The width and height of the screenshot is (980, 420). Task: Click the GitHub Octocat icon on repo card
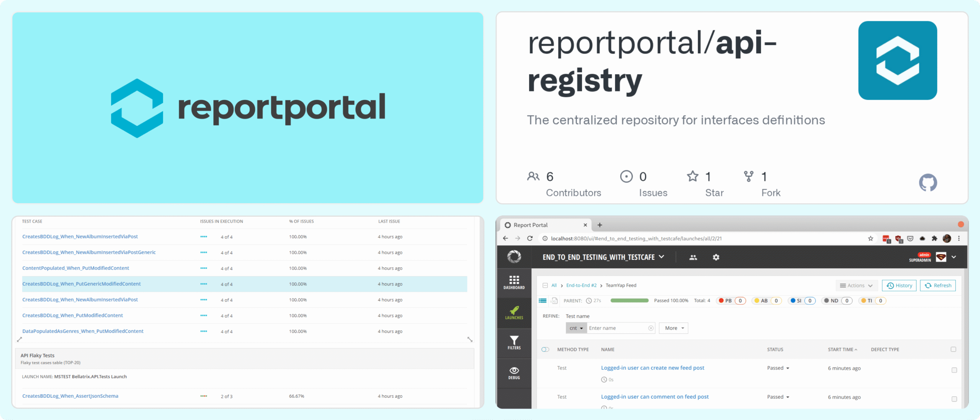pos(928,183)
